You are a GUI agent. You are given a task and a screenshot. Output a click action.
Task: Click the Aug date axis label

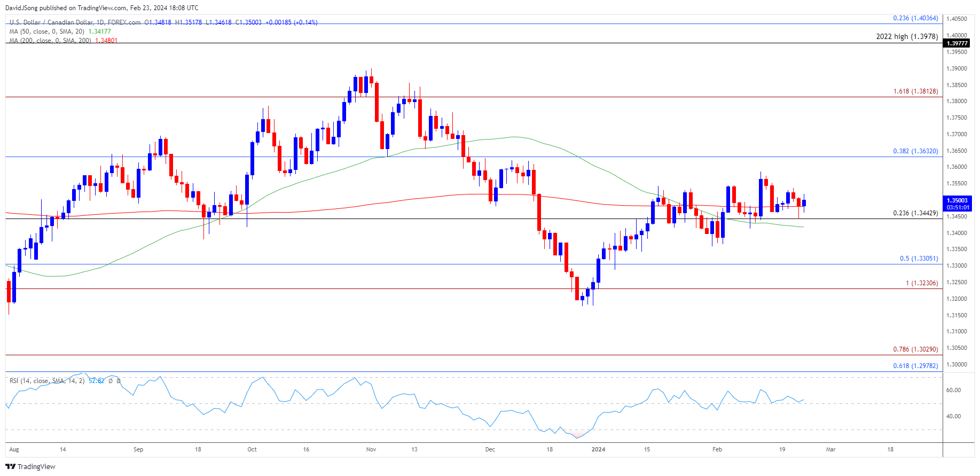[x=14, y=449]
